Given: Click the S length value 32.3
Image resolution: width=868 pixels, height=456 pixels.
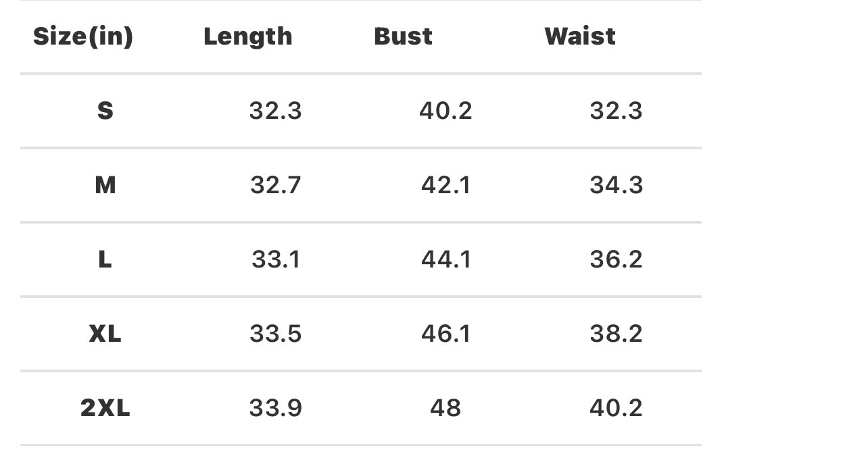Looking at the screenshot, I should point(275,111).
